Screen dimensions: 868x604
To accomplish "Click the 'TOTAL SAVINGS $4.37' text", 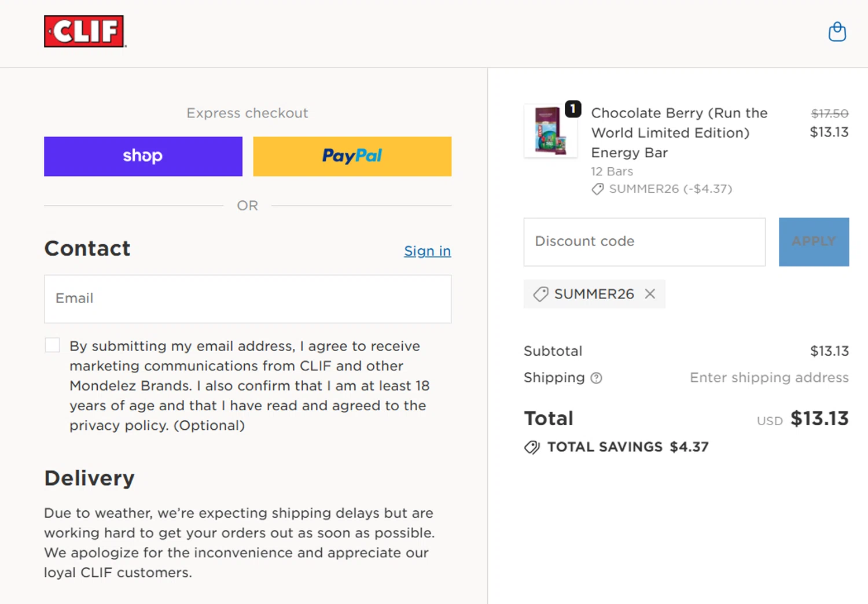I will pos(628,447).
